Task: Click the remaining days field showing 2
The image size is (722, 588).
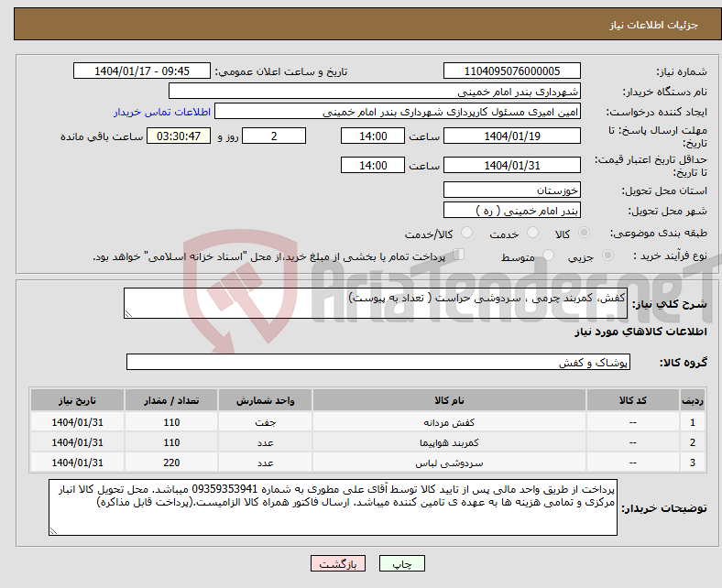Action: (x=274, y=136)
